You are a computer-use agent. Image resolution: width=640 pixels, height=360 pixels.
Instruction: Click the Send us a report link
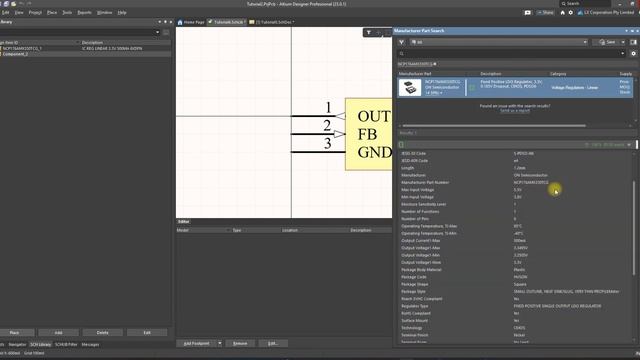[515, 111]
